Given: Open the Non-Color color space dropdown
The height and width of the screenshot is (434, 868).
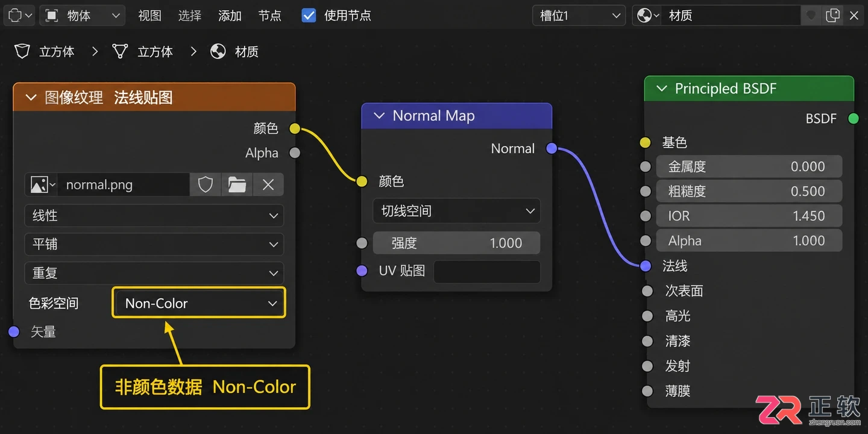Looking at the screenshot, I should [199, 303].
